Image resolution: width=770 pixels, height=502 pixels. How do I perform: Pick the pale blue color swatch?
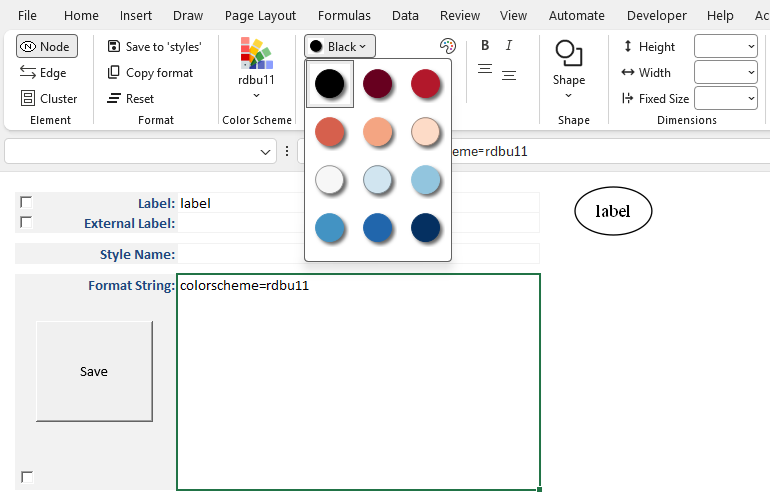(x=378, y=180)
